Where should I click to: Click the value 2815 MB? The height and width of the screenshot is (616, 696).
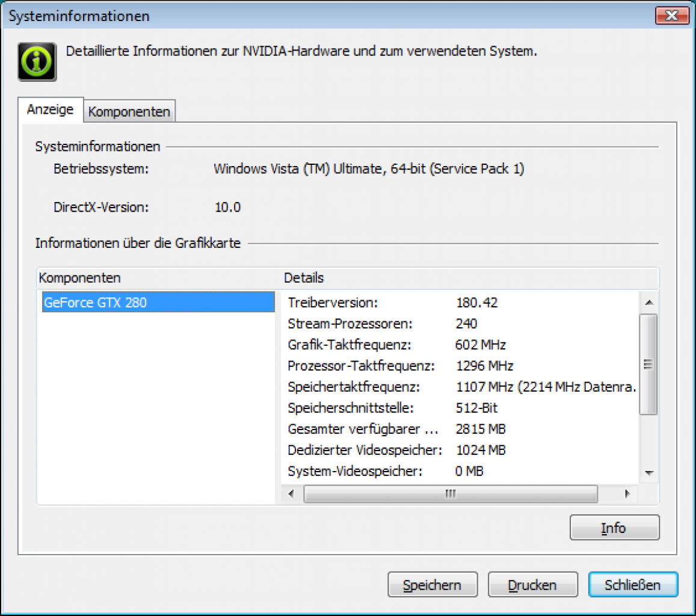(x=481, y=429)
